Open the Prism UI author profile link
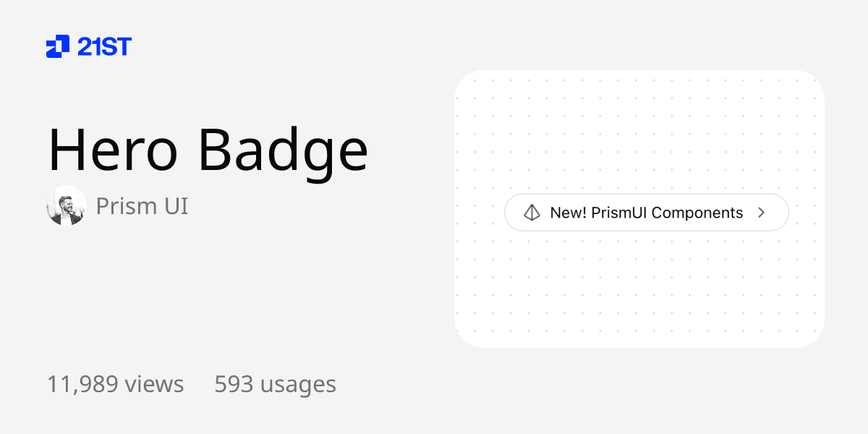This screenshot has height=434, width=868. tap(142, 206)
